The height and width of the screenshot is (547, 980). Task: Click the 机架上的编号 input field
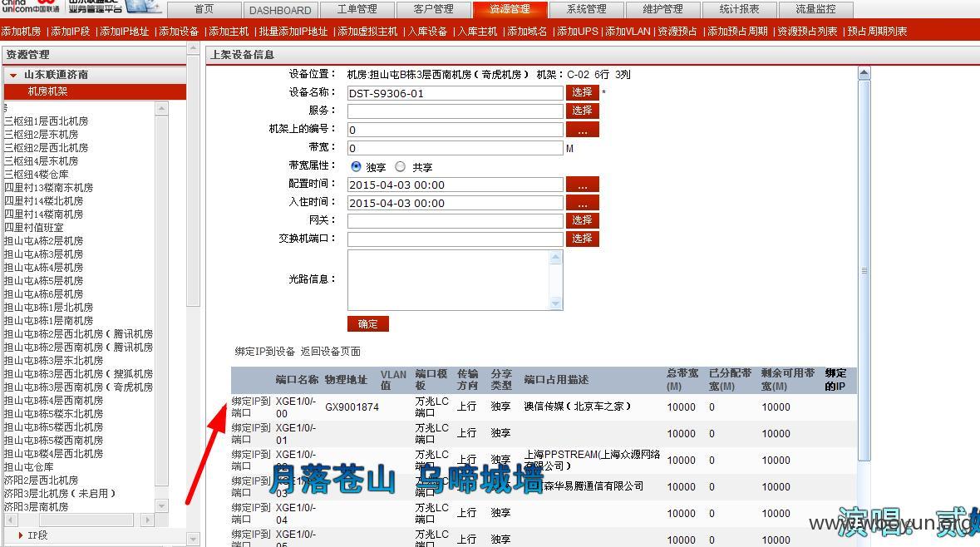[455, 130]
